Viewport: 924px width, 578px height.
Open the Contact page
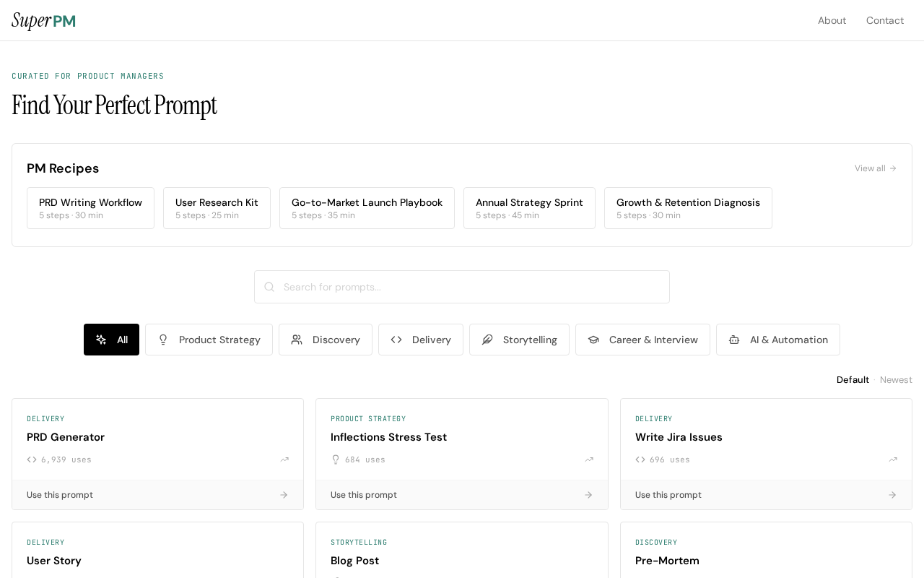[x=885, y=20]
